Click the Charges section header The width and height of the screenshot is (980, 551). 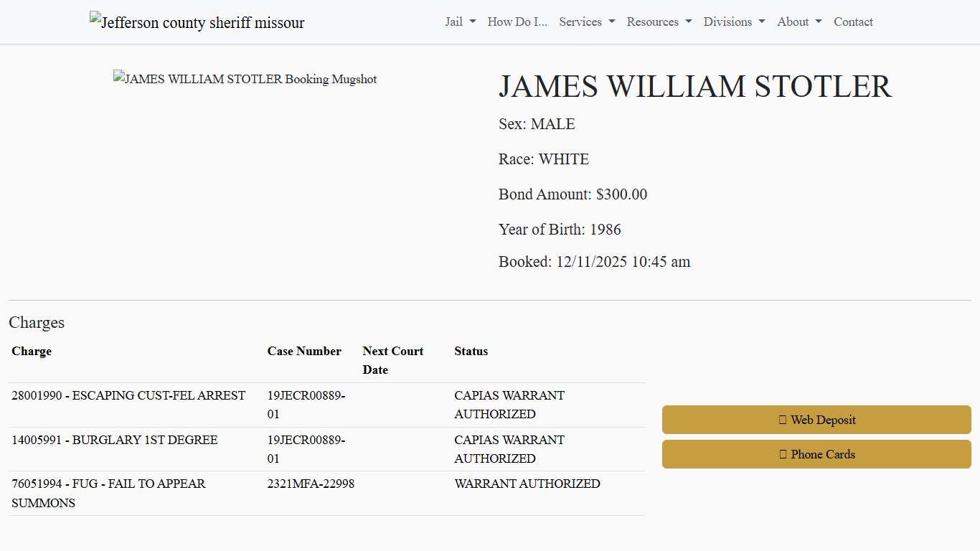click(x=37, y=322)
